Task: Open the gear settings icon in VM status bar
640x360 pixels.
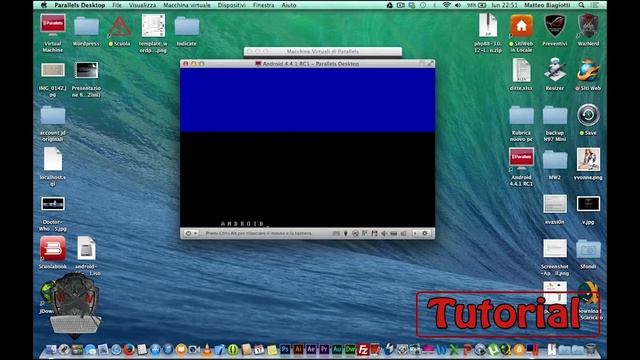Action: pos(424,233)
